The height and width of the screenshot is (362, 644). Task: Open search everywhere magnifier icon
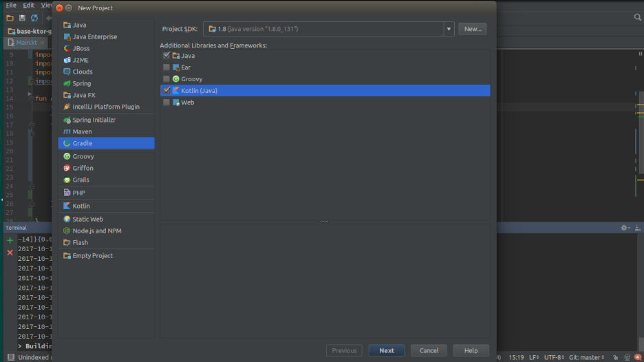(x=637, y=17)
